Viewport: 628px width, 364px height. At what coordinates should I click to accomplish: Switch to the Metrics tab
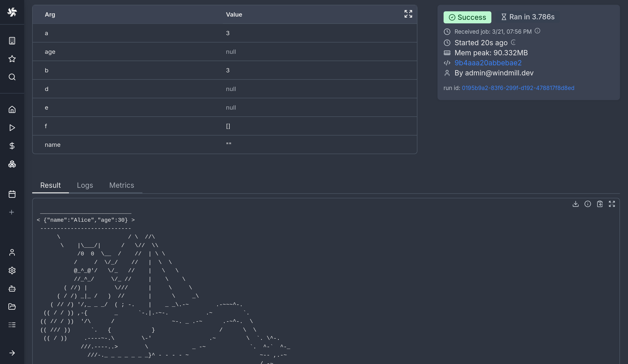(122, 185)
